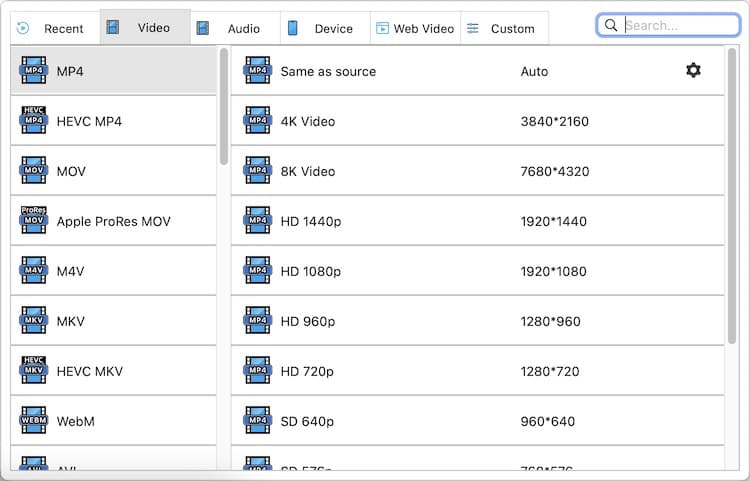Click the HD 1440p preset icon
The image size is (750, 481).
click(x=257, y=220)
